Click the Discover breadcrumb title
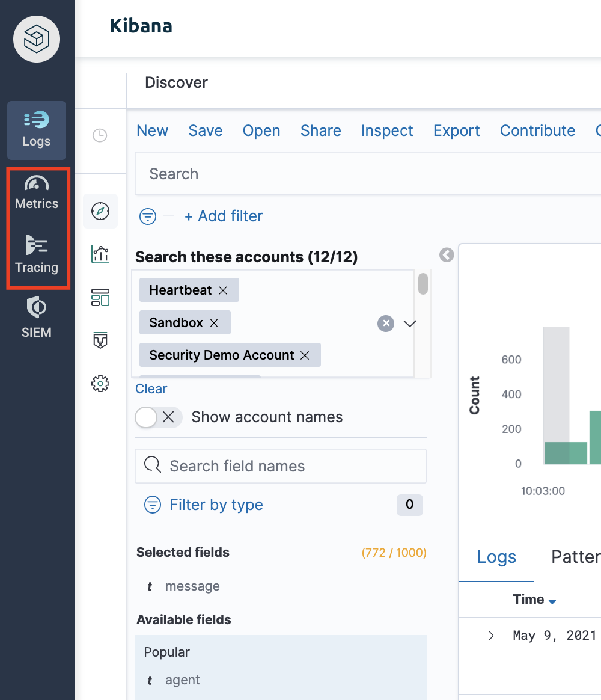The height and width of the screenshot is (700, 601). click(x=176, y=82)
